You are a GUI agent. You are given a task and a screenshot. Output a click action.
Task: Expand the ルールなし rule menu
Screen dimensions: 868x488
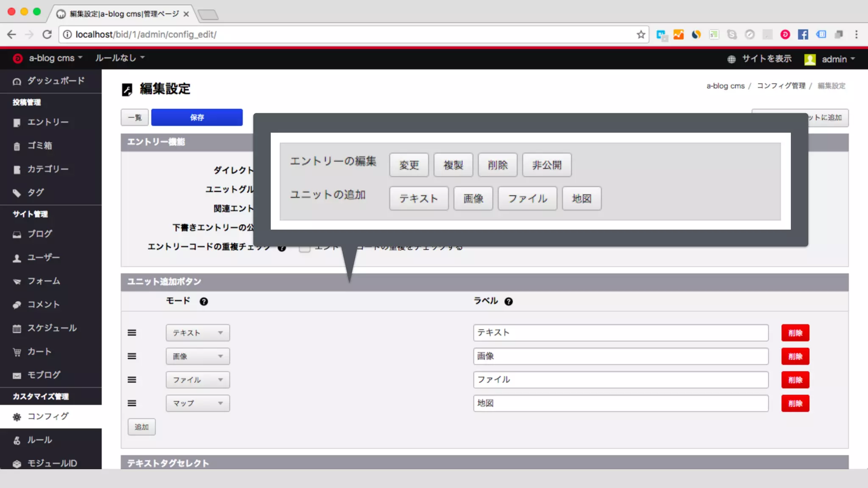(120, 58)
